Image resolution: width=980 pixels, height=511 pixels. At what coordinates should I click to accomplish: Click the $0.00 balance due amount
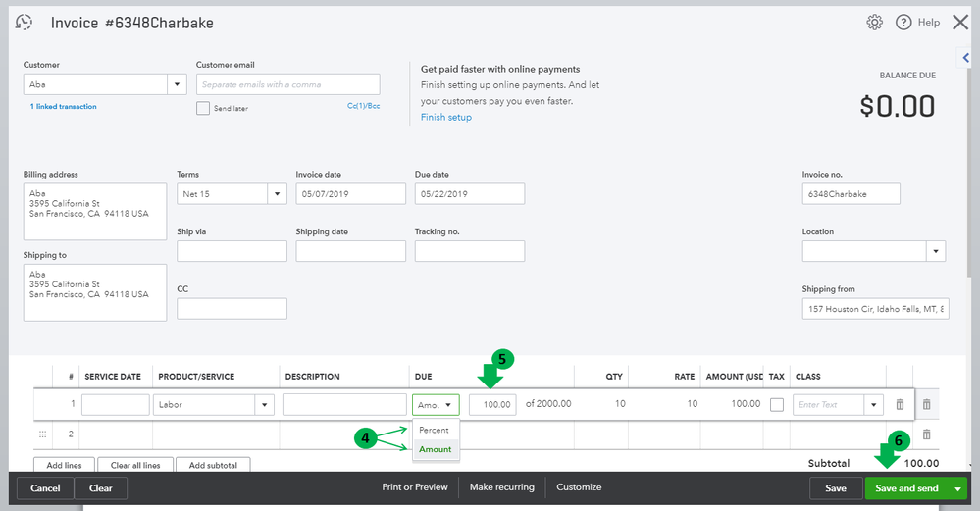(898, 106)
